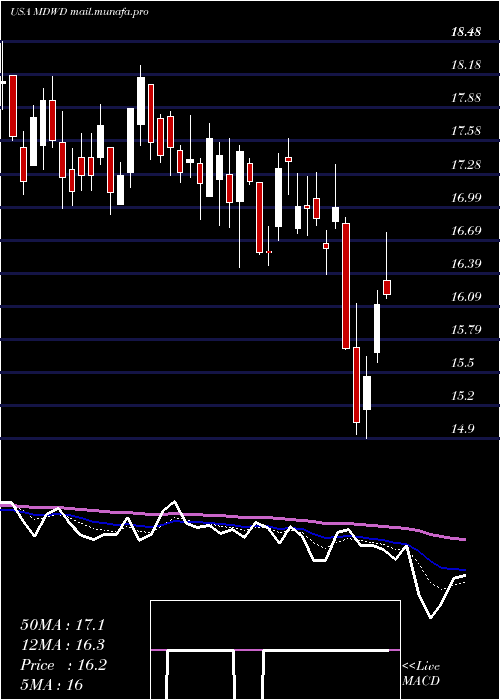
Task: Click the 'USA MDWD mail.munafa.pro' chart title
Action: click(79, 12)
